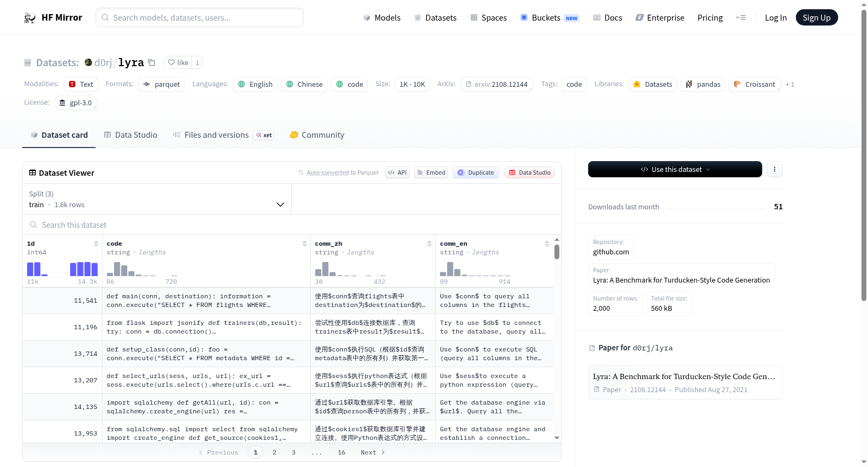Go to page 2 of the dataset
868x467 pixels.
tap(275, 452)
